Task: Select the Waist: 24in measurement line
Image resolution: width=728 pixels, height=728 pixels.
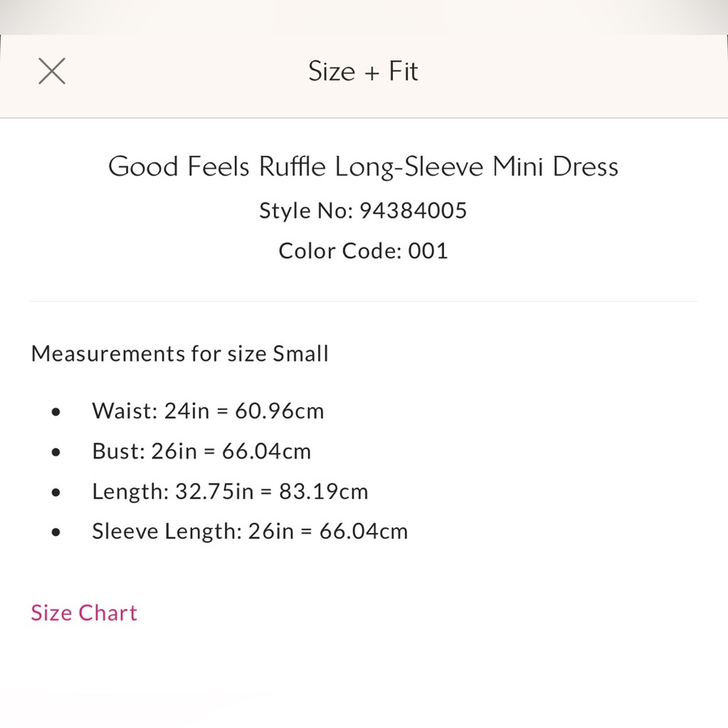Action: point(207,411)
